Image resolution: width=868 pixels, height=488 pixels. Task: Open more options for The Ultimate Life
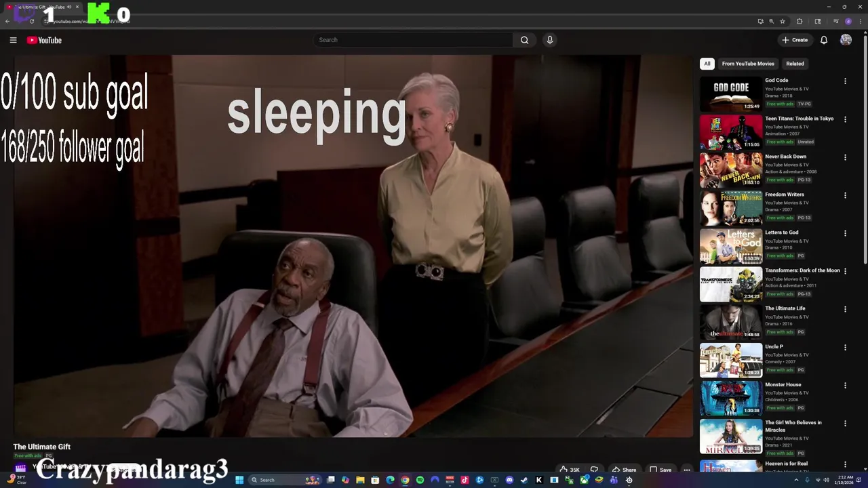[x=845, y=309]
